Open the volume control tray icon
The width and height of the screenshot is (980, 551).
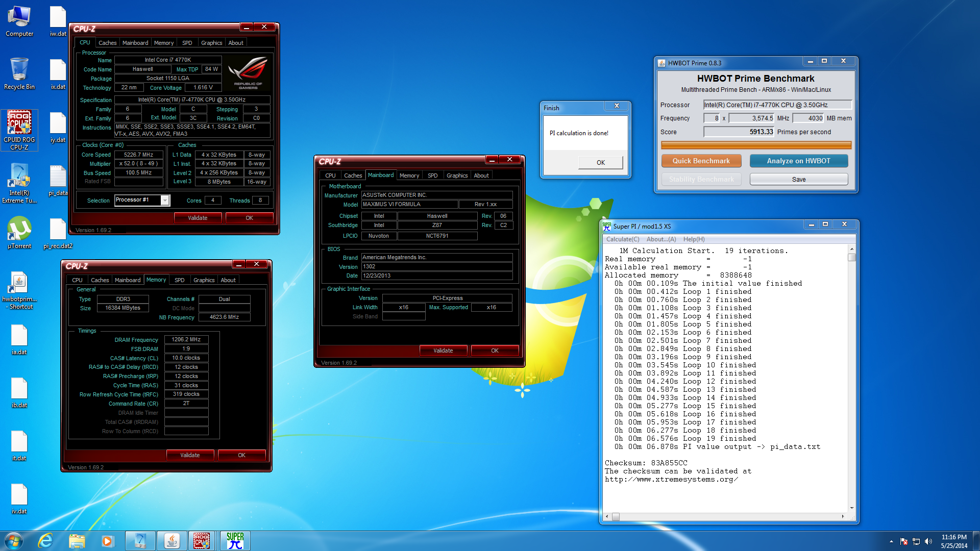click(x=928, y=541)
